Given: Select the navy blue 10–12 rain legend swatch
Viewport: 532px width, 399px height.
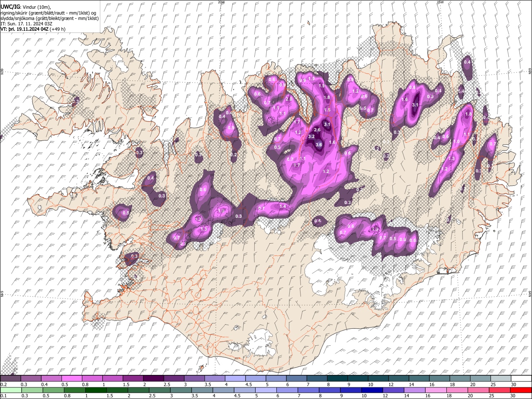Looking at the screenshot, I should coord(372,390).
